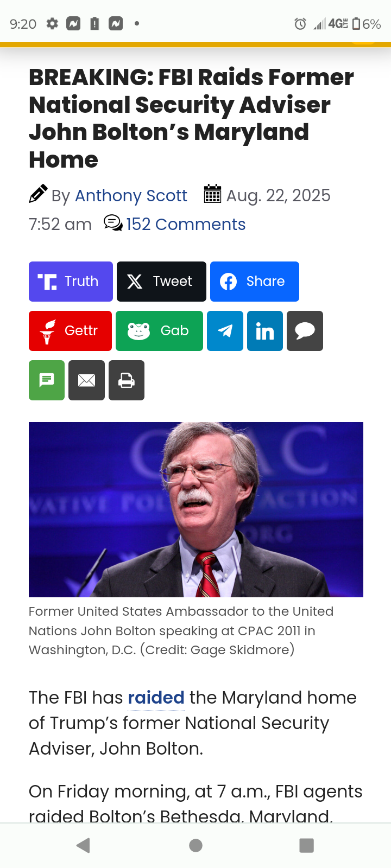Share via the Gettr button

(70, 331)
